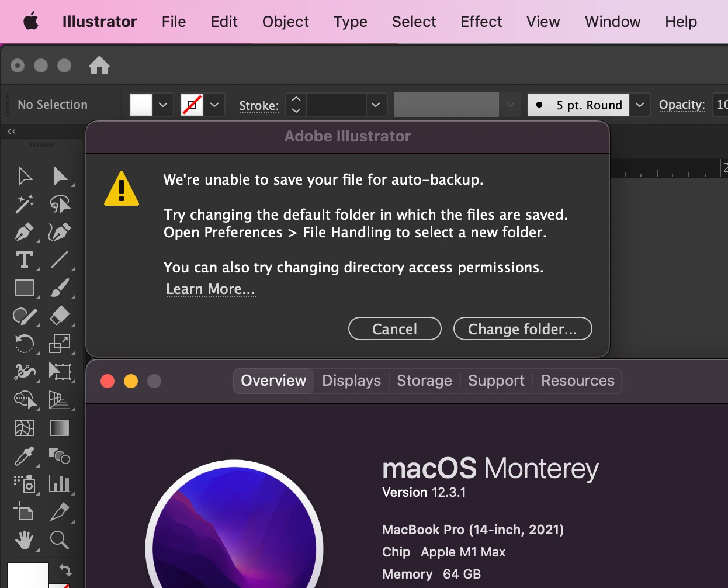Choose the Gradient tool
Image resolution: width=728 pixels, height=588 pixels.
click(60, 428)
